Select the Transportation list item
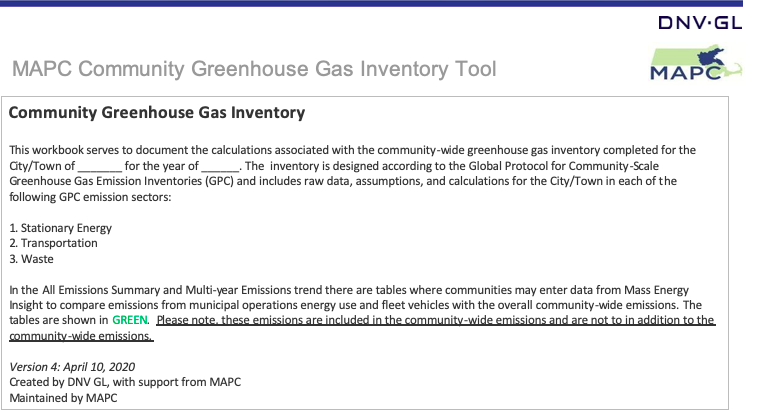Image resolution: width=758 pixels, height=412 pixels. [x=53, y=243]
